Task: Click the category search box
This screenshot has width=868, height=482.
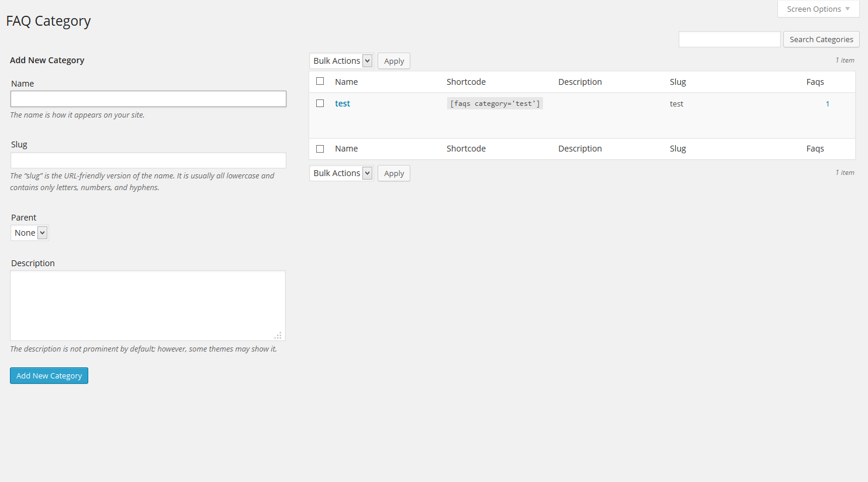Action: click(x=729, y=39)
